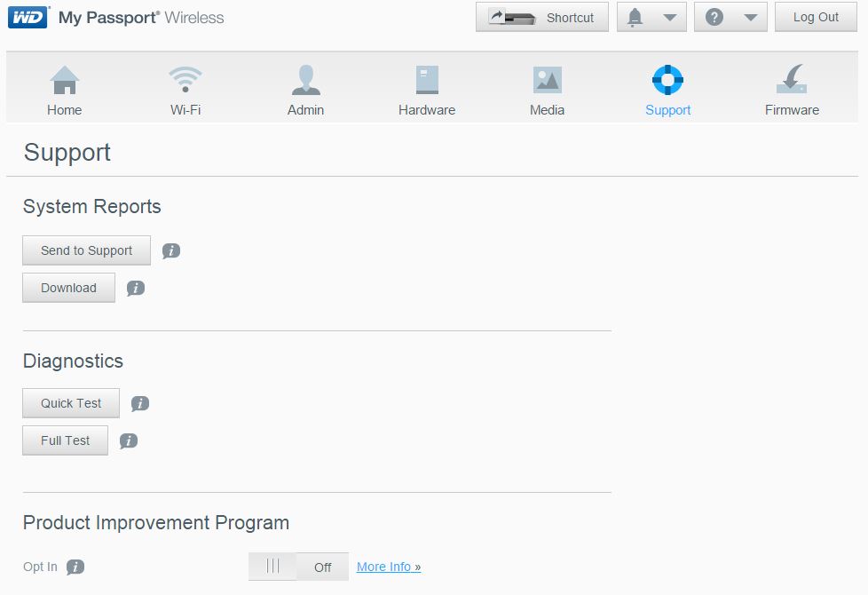Viewport: 868px width, 595px height.
Task: Show info for Send to Support
Action: click(171, 251)
